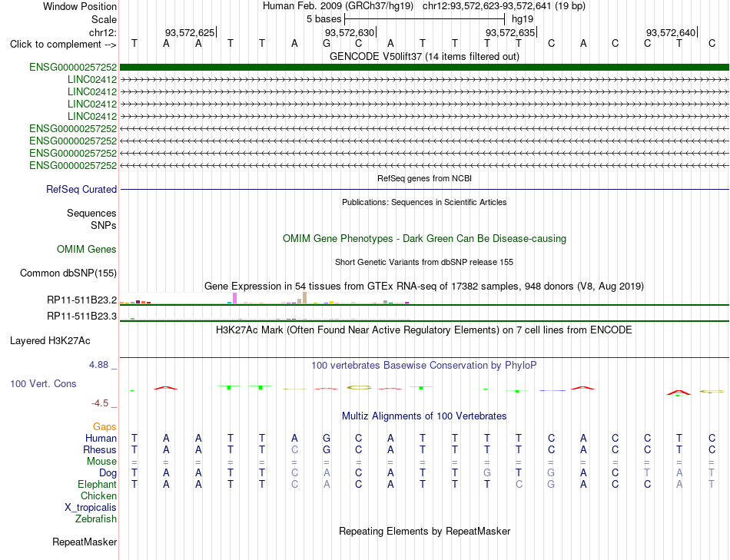Click the "Mouse" alignment row label

[x=102, y=462]
